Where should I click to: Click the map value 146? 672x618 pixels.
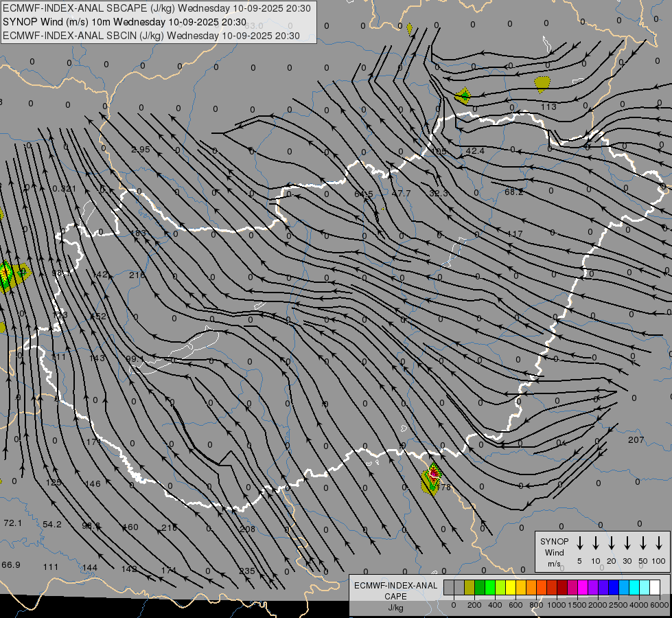pyautogui.click(x=93, y=484)
